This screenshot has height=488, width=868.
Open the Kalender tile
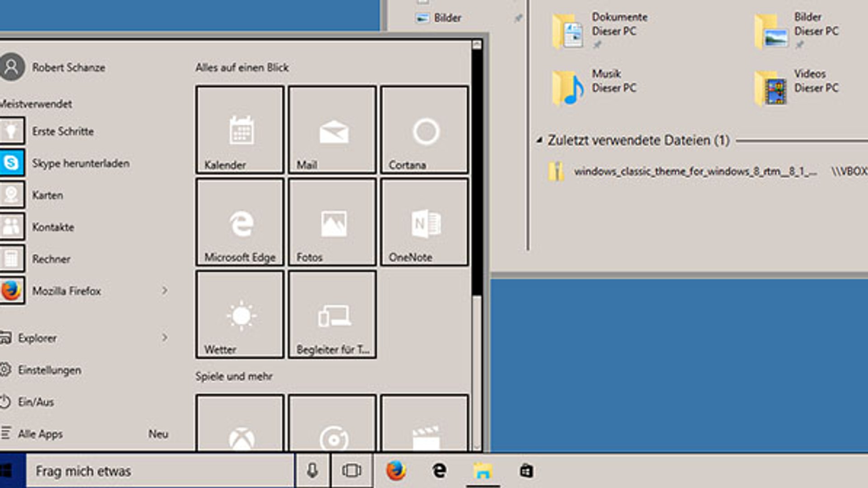[240, 130]
